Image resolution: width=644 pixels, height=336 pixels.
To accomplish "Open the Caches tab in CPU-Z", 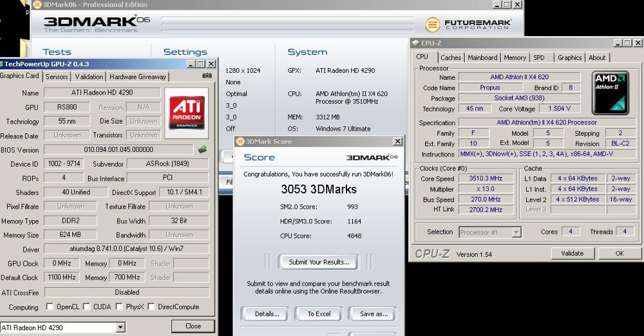I will [451, 58].
